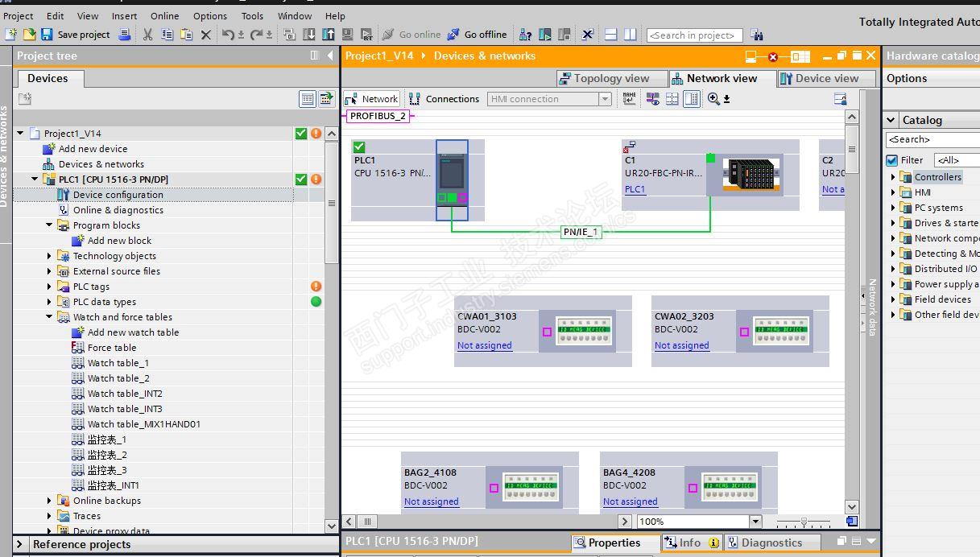The image size is (980, 557).
Task: Click Not assigned link under CWA01_3103
Action: click(485, 345)
